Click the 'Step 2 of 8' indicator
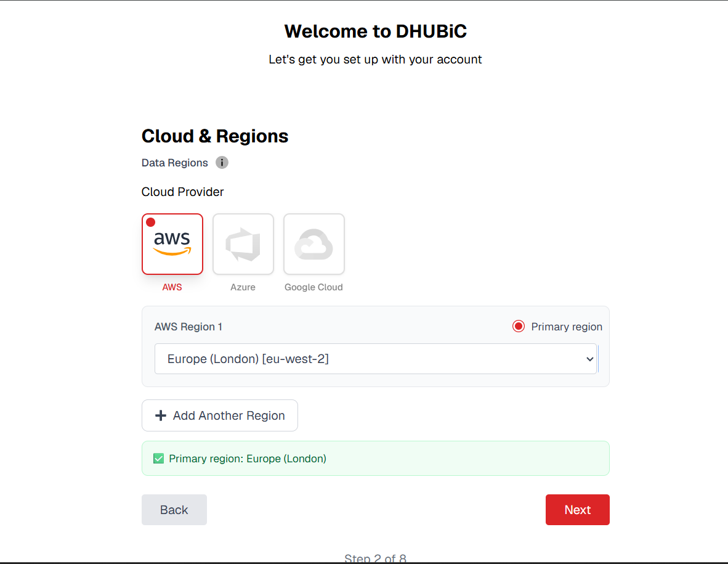Image resolution: width=728 pixels, height=564 pixels. click(375, 558)
